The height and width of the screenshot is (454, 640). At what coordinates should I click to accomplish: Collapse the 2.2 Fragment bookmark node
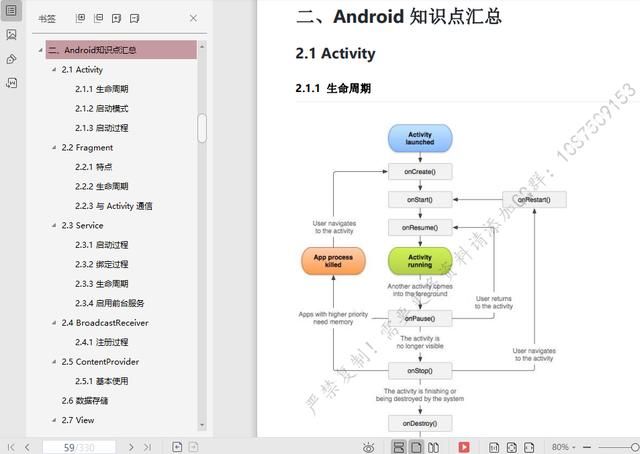(53, 147)
